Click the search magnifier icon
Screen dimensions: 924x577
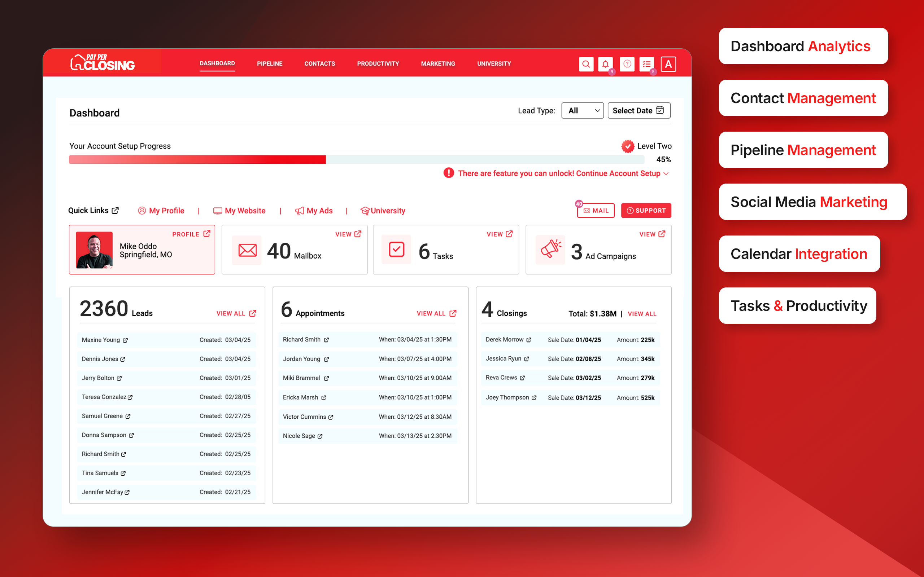pyautogui.click(x=586, y=64)
